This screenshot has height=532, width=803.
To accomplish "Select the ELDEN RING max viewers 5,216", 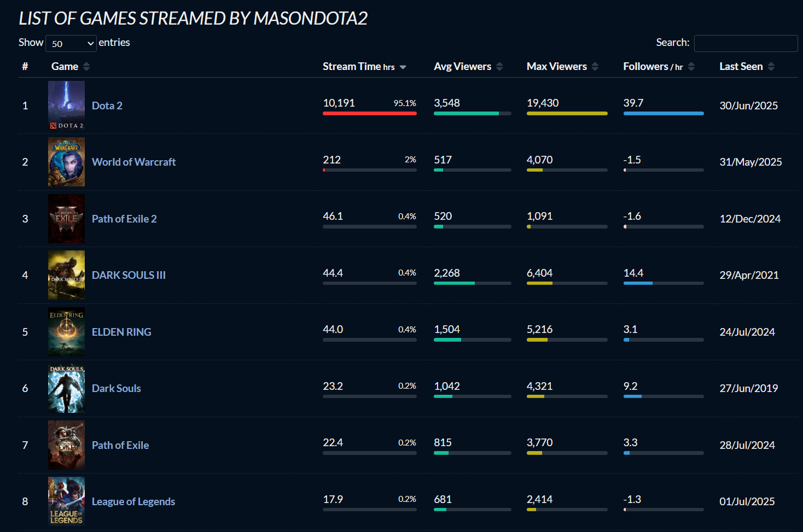I will click(x=539, y=329).
